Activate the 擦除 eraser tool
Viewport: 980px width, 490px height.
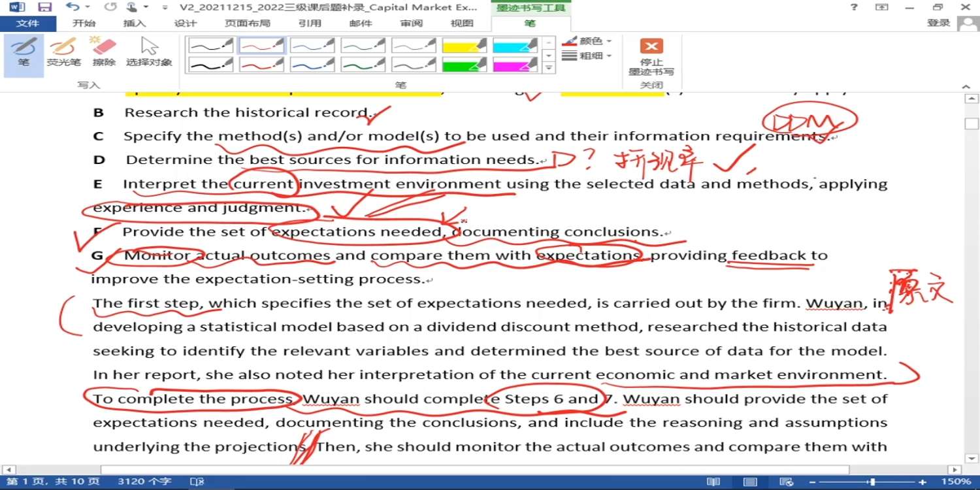(x=104, y=52)
